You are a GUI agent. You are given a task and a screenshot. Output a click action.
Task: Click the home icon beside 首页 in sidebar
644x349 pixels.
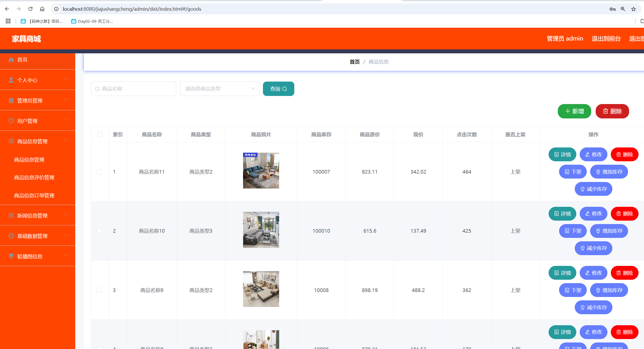pos(11,60)
